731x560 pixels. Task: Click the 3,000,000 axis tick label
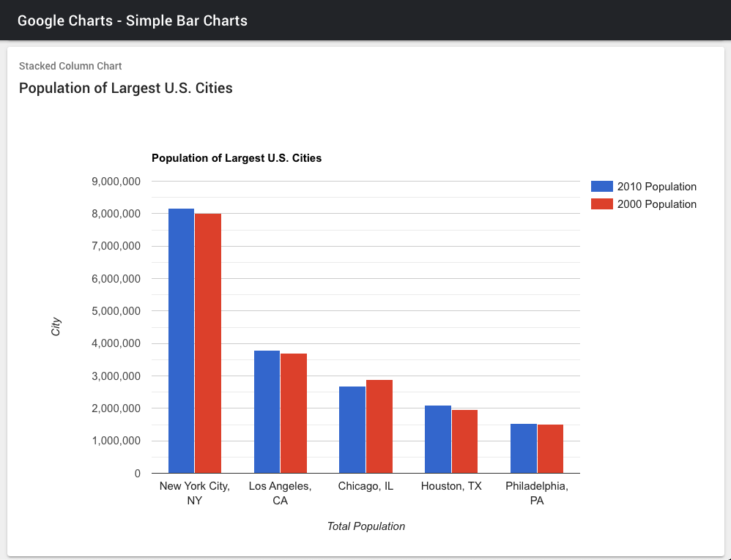click(116, 376)
